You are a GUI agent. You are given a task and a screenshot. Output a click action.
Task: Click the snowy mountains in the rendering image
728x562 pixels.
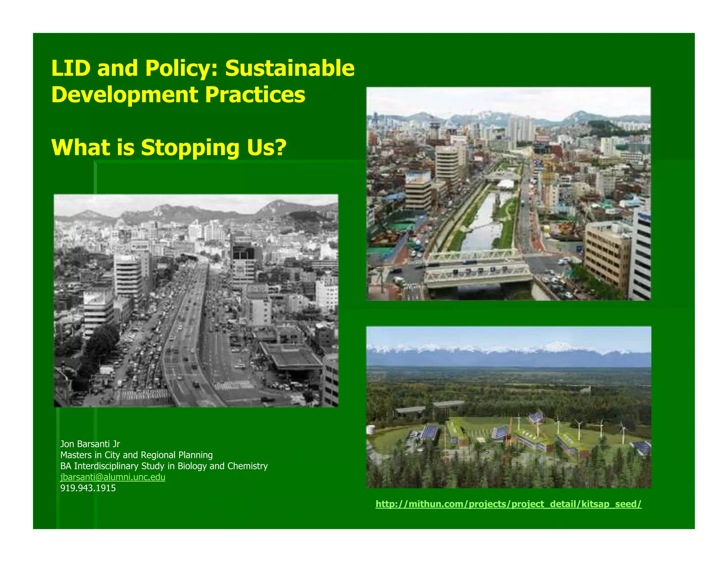[x=508, y=350]
